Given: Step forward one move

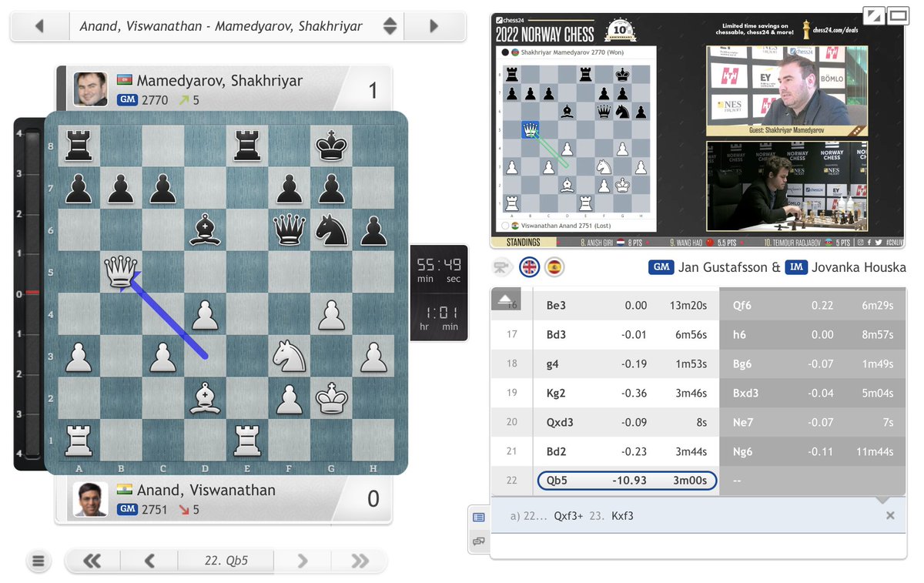Looking at the screenshot, I should 303,561.
